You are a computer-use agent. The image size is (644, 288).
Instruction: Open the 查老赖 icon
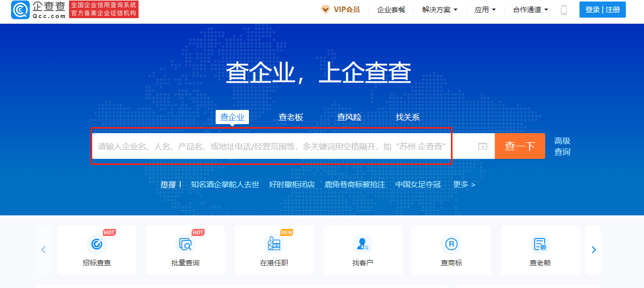pos(540,244)
